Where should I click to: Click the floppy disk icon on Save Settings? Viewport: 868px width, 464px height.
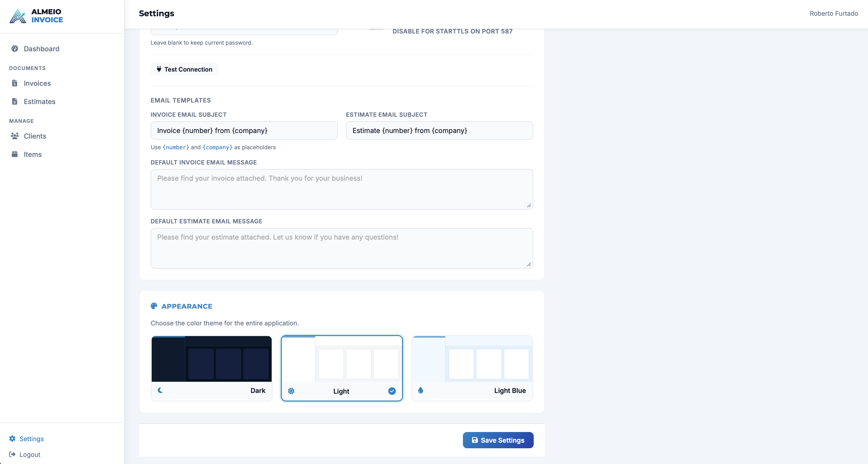click(x=475, y=440)
